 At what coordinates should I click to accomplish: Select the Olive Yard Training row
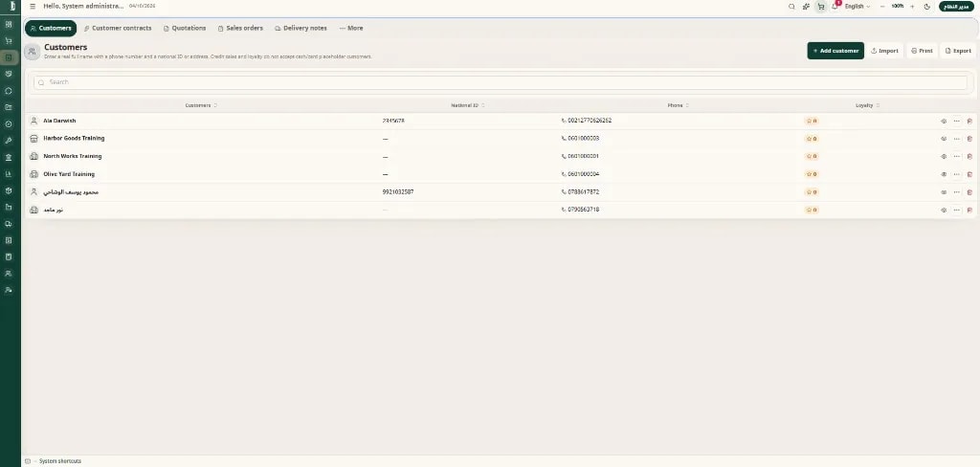(x=500, y=174)
